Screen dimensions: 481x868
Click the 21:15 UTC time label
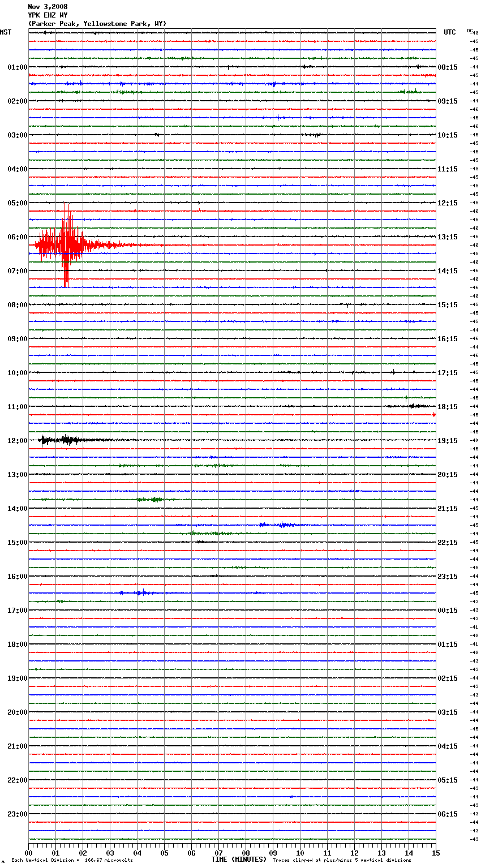[x=448, y=509]
